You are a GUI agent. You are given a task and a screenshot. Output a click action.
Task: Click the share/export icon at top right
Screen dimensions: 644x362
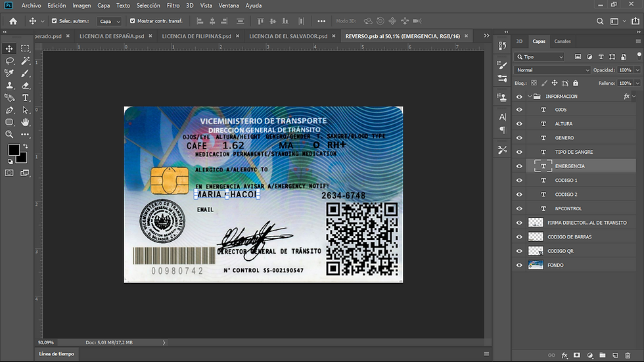point(635,21)
